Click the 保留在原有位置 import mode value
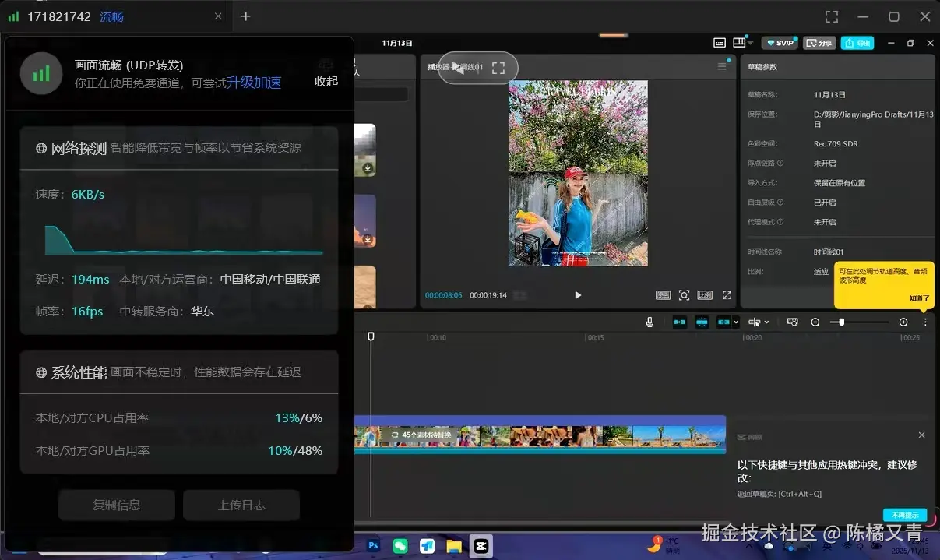Viewport: 940px width, 560px height. [x=840, y=183]
